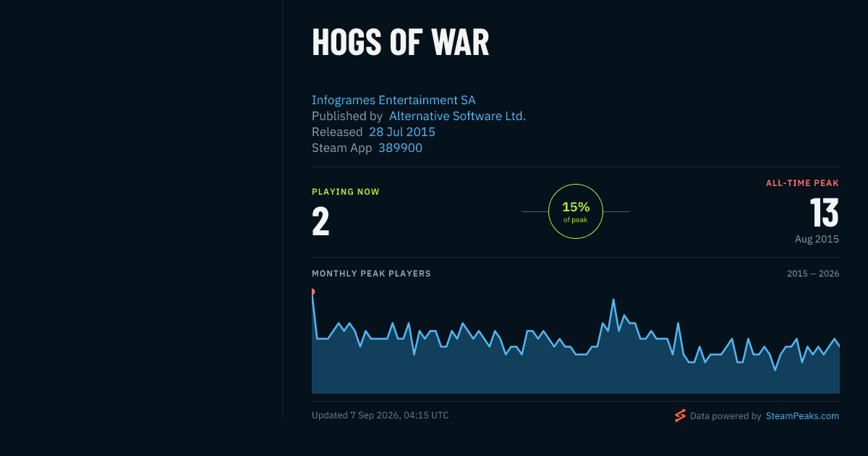
Task: Click the SteamPeaks logo icon
Action: (680, 415)
